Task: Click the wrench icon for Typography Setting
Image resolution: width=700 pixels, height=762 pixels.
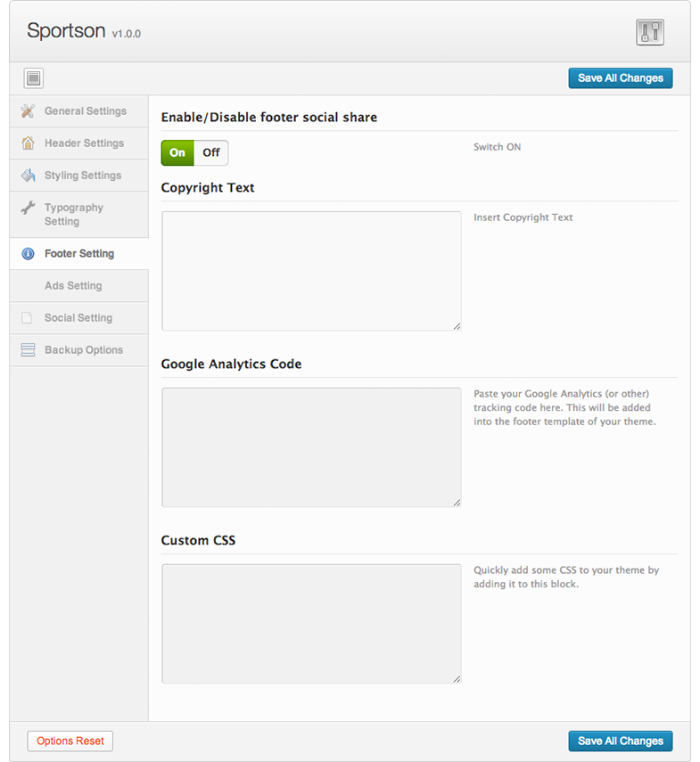Action: point(28,208)
